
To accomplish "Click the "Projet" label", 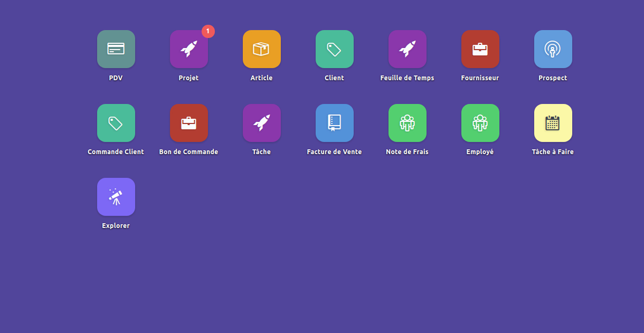I will click(x=189, y=78).
